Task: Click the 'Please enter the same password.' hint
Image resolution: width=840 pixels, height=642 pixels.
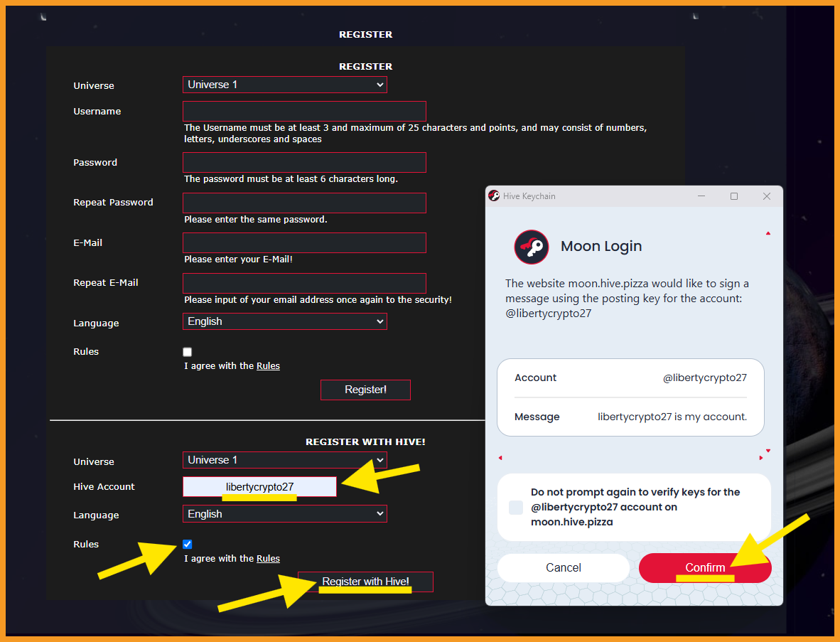Action: (x=256, y=220)
